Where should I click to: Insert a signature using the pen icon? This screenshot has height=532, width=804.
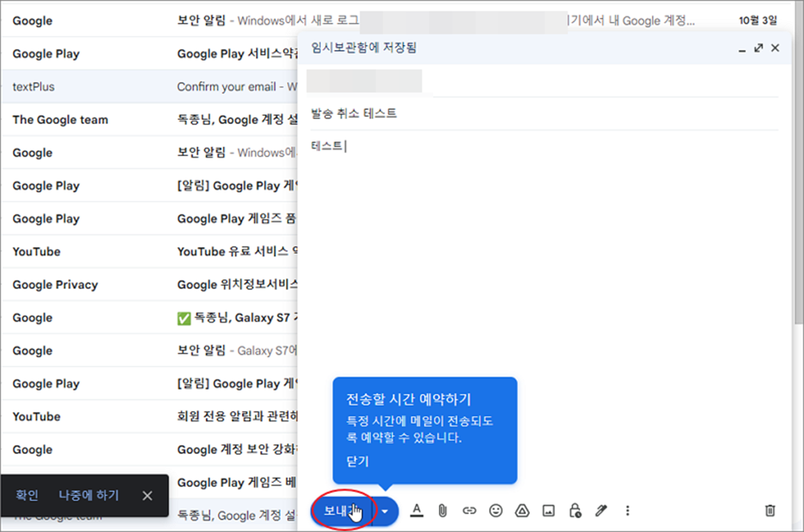pyautogui.click(x=601, y=511)
